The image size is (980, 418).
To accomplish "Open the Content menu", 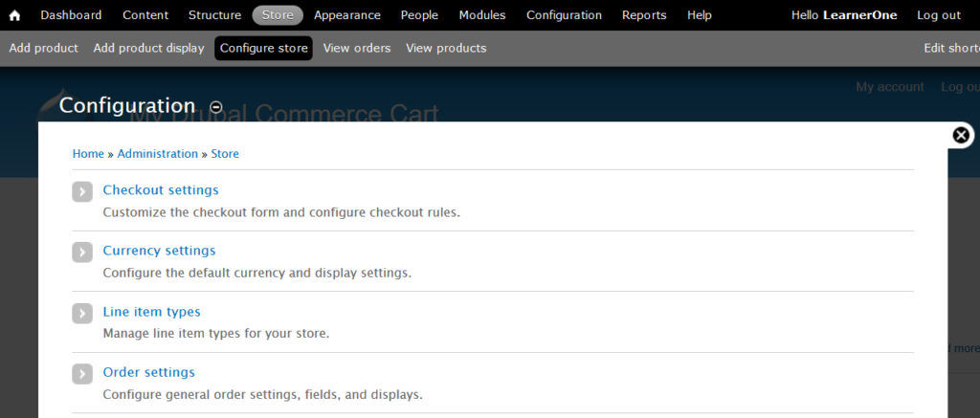I will pos(145,15).
